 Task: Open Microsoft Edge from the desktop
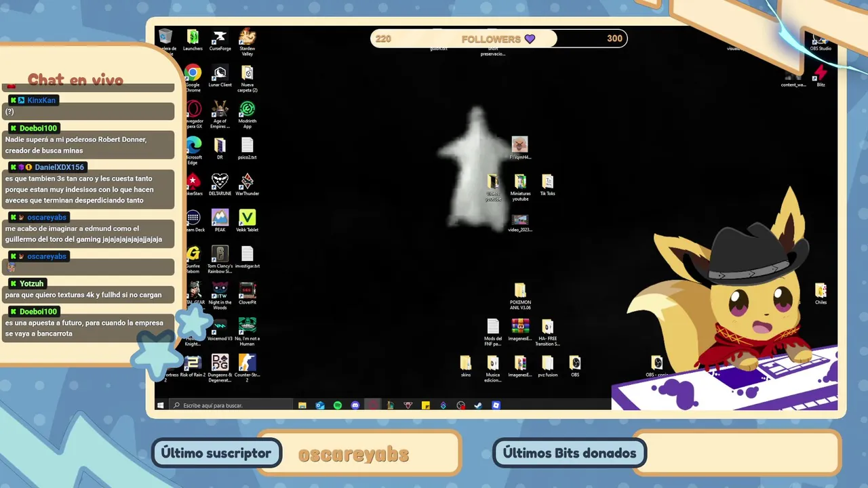coord(193,150)
